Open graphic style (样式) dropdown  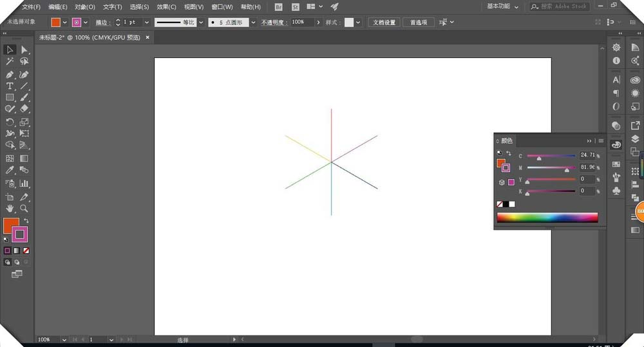(357, 22)
